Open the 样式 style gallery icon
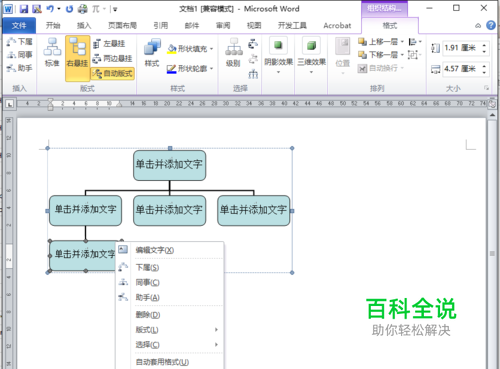Screen dimensions: 500x369 pos(152,52)
